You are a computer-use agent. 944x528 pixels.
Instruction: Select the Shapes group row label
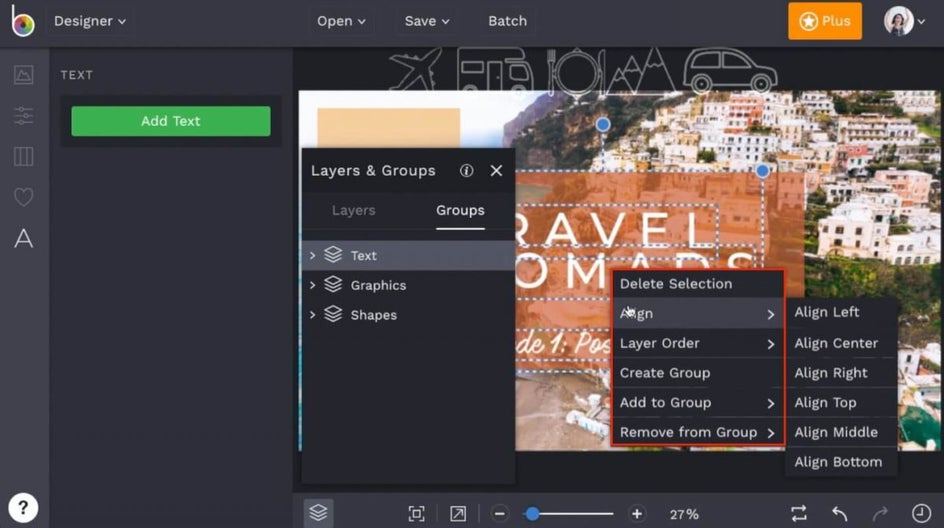point(373,315)
